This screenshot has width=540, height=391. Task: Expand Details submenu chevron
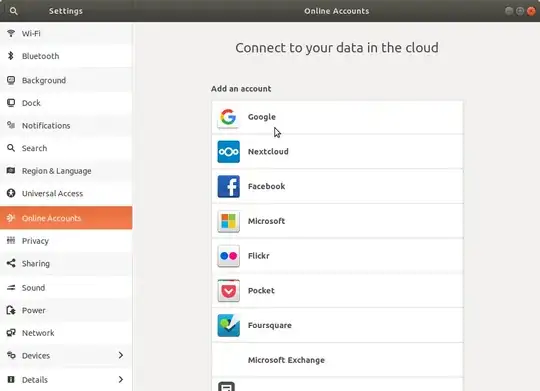[x=121, y=380]
